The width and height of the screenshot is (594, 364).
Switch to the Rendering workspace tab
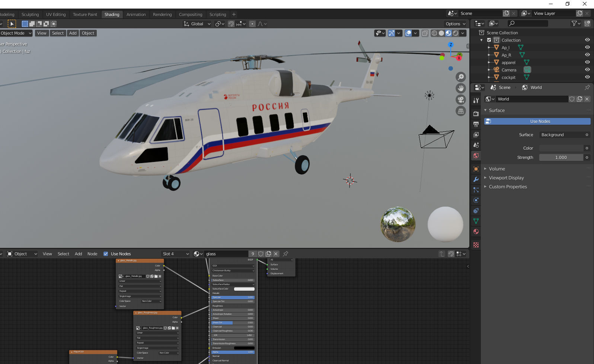162,15
